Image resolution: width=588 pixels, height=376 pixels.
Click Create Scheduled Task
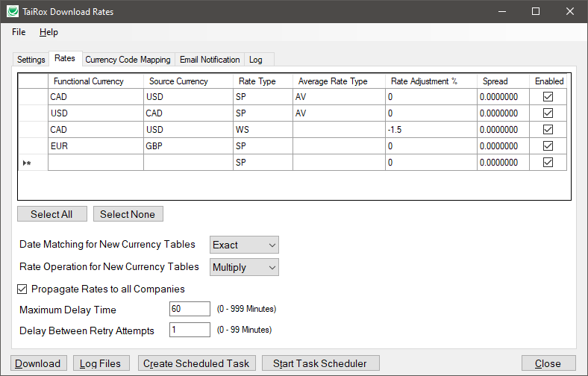coord(197,363)
